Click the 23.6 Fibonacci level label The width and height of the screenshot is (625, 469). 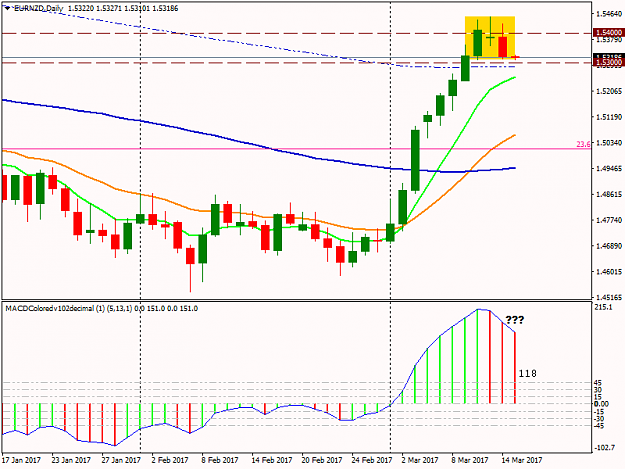tap(584, 144)
